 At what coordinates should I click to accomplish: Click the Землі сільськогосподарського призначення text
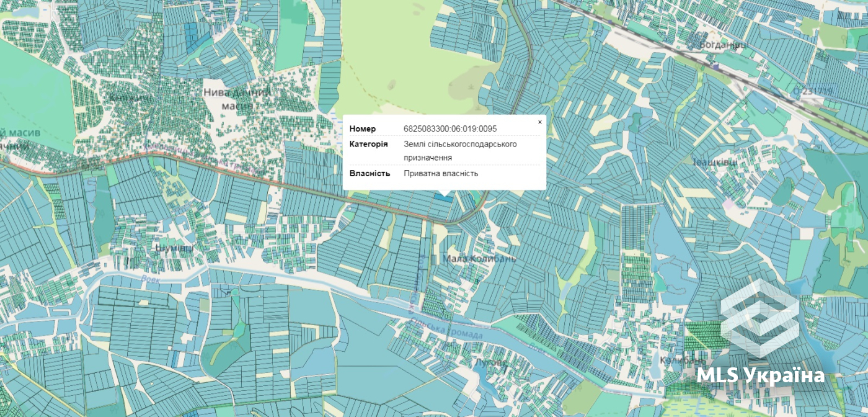click(x=460, y=151)
